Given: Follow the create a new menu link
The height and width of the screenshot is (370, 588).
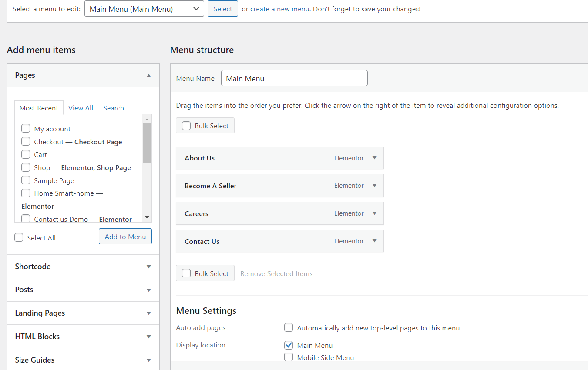Looking at the screenshot, I should pos(279,9).
